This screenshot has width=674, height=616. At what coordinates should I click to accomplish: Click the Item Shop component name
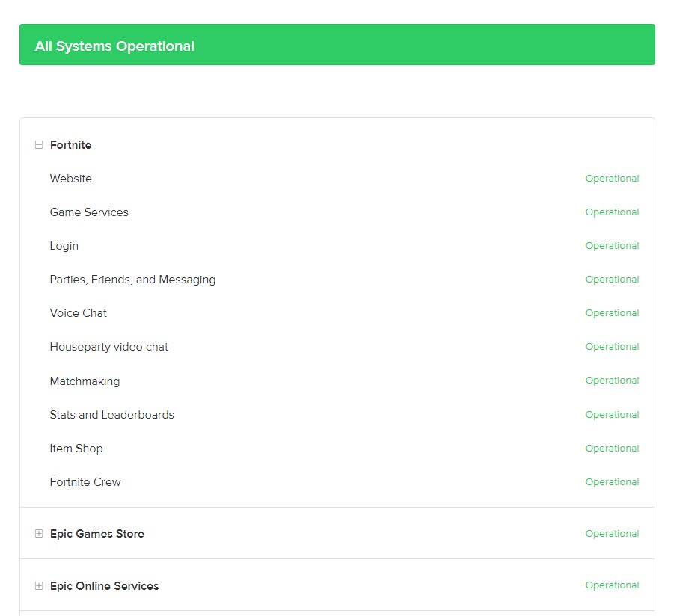click(x=76, y=449)
